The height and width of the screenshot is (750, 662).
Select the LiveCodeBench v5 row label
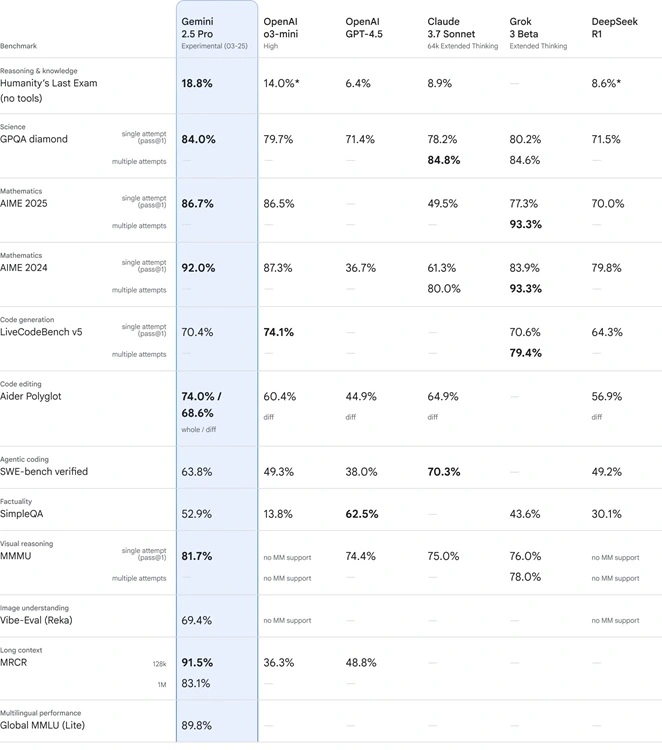point(41,332)
